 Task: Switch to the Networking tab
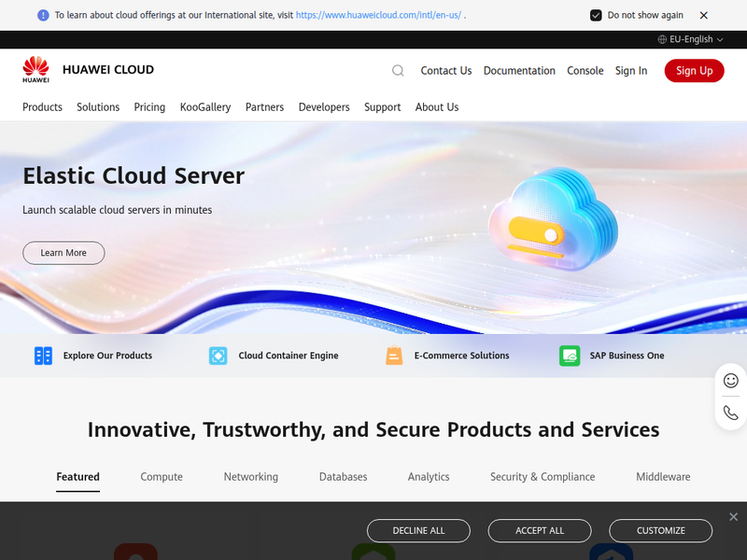[x=251, y=477]
